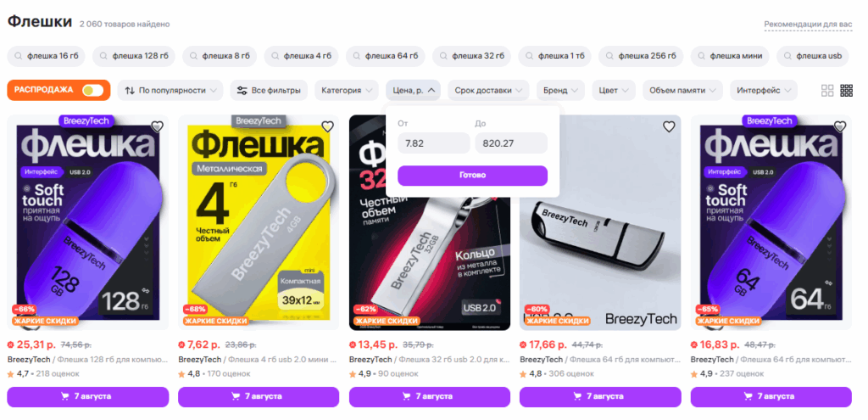
Task: Add the 32 гб drive to cart, 7 августа
Action: coord(430,397)
